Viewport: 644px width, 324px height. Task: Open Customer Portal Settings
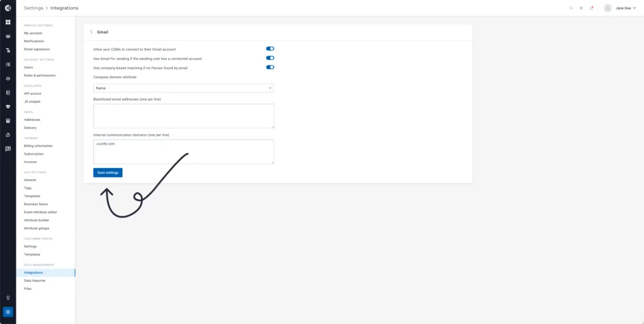(x=30, y=247)
